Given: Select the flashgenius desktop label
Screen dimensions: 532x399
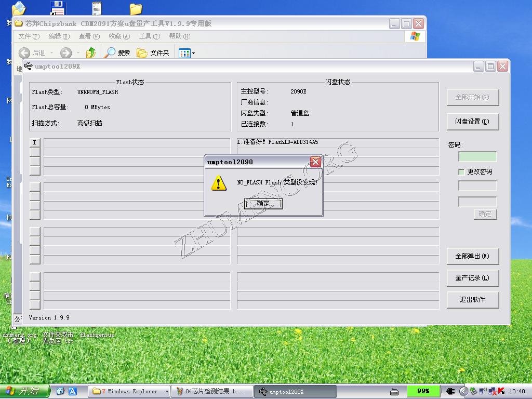Looking at the screenshot, I should pyautogui.click(x=97, y=335).
